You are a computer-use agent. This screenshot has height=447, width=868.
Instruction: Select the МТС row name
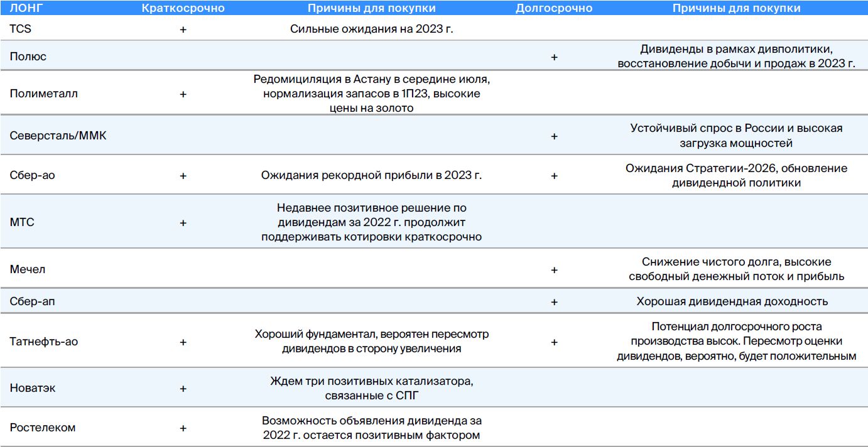click(x=22, y=222)
